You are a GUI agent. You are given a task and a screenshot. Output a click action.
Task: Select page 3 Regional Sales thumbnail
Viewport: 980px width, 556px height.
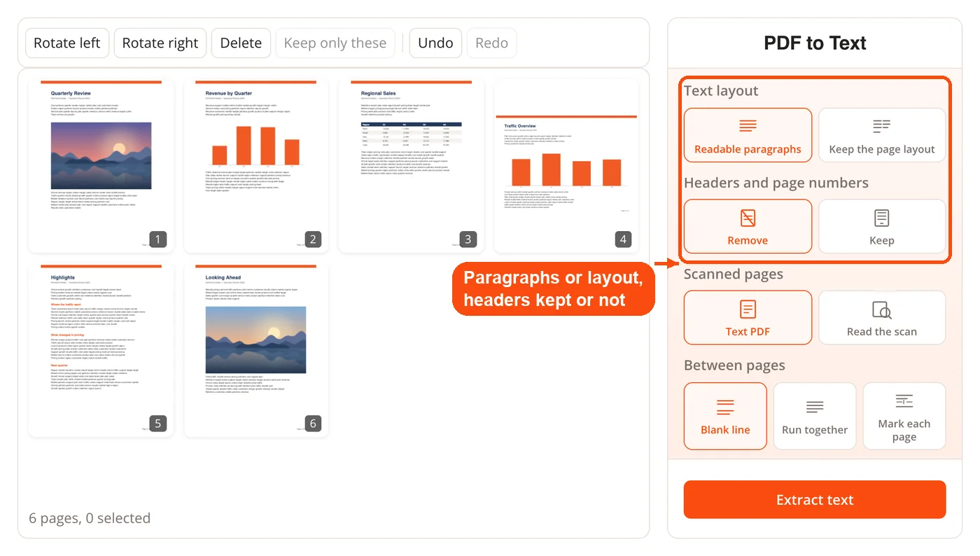pyautogui.click(x=412, y=166)
